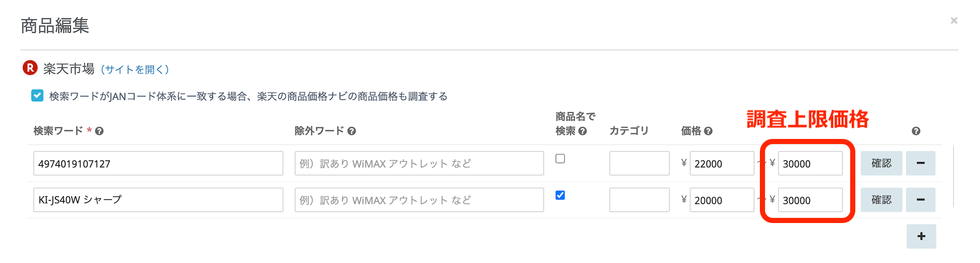Click the Rakuten logo icon
The height and width of the screenshot is (263, 980).
(x=30, y=68)
